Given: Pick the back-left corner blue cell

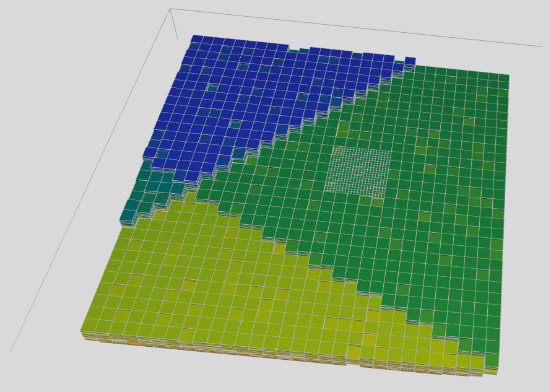Looking at the screenshot, I should click(197, 39).
